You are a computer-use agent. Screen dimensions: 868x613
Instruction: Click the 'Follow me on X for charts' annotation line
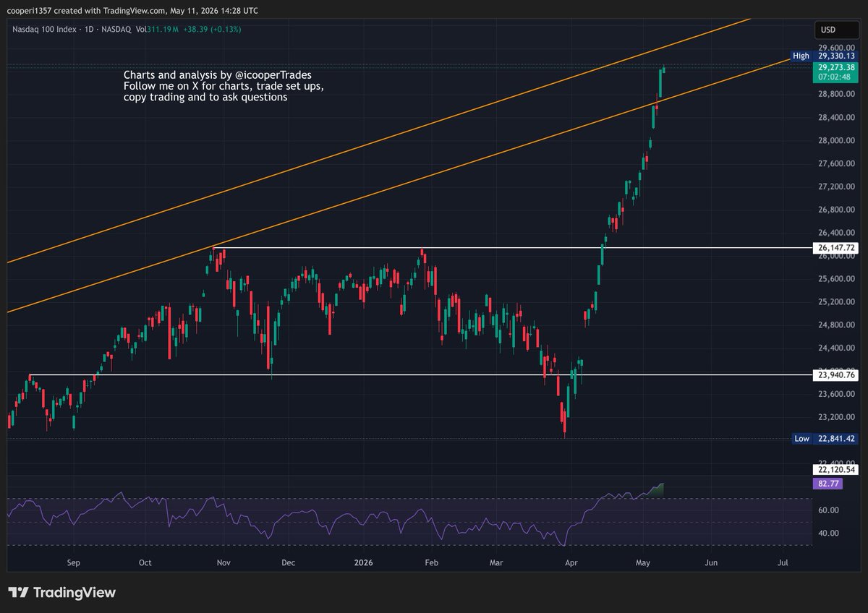tap(224, 86)
